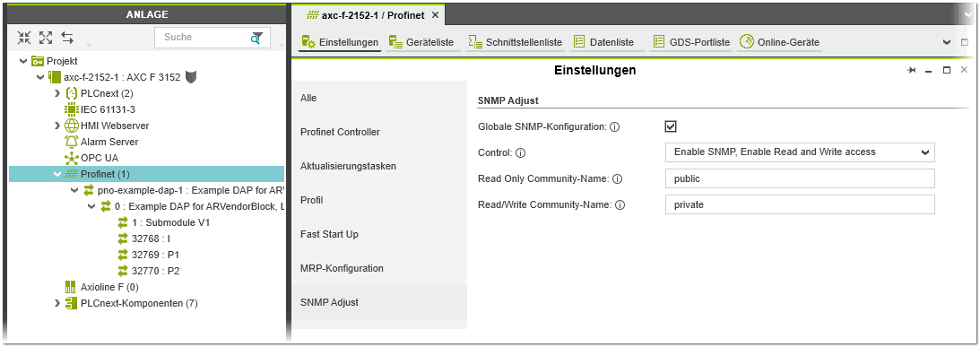Click Read Only Community-Name field
980x347 pixels.
(x=800, y=178)
